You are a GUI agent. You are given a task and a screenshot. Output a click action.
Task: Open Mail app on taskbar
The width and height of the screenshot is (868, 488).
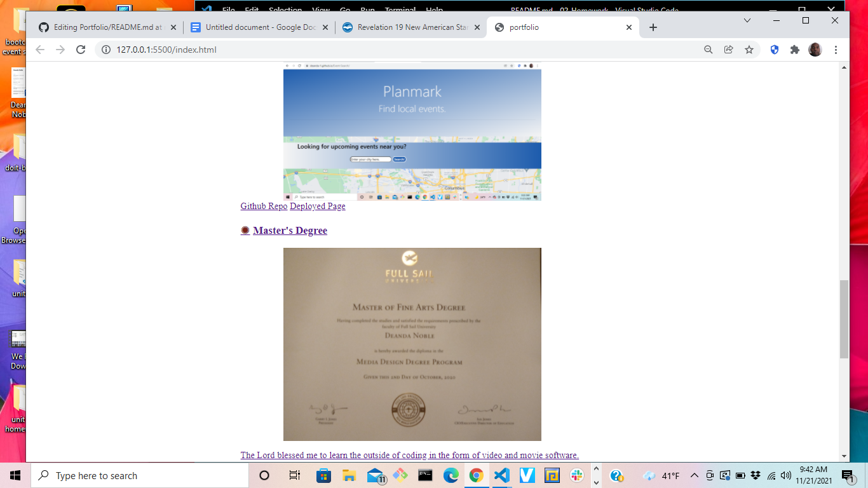[x=376, y=476]
